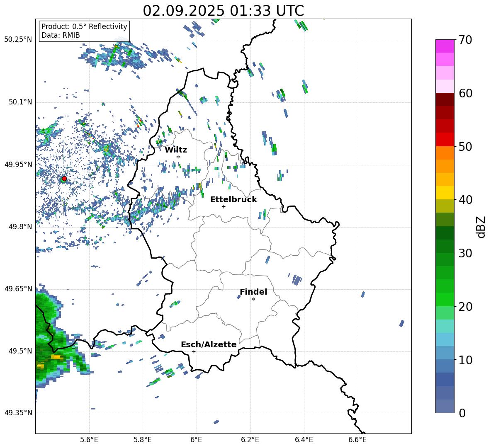Click the dark maroon colorbar segment below 60
Screen dimensions: 491x448
(445, 99)
